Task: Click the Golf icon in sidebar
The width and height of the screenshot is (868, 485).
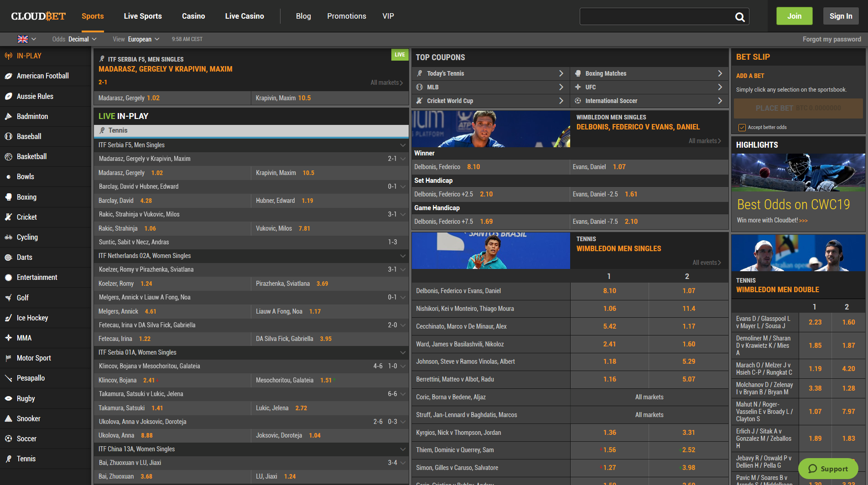Action: click(x=8, y=298)
